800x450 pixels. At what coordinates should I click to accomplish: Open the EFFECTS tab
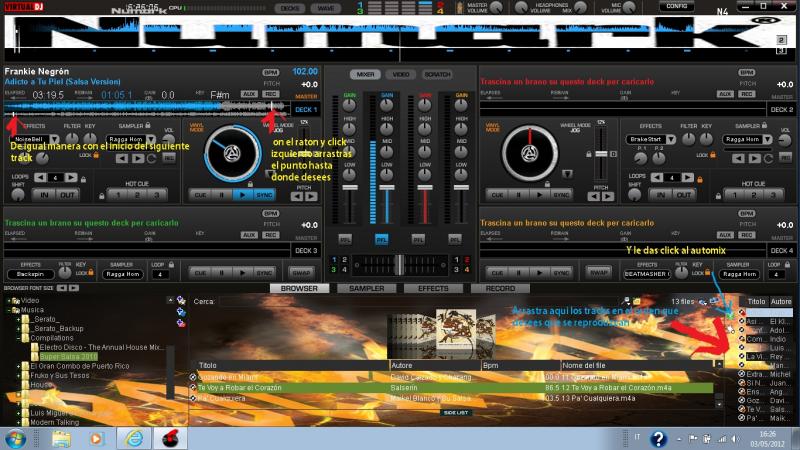coord(433,288)
